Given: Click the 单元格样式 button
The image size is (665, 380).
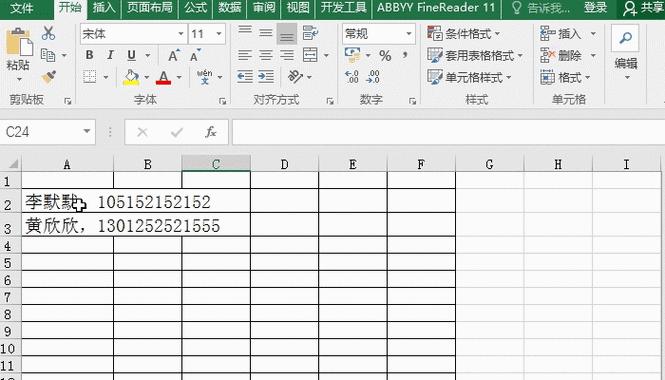Looking at the screenshot, I should (x=469, y=78).
